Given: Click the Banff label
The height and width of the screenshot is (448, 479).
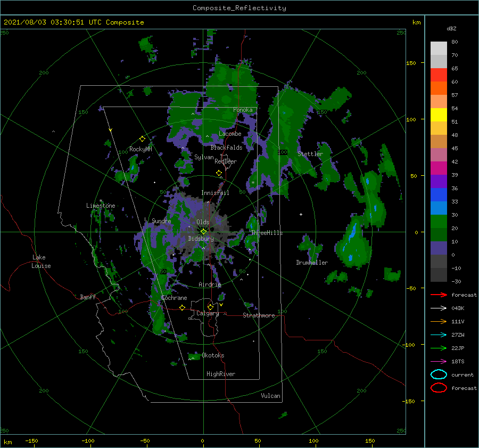Looking at the screenshot, I should [x=88, y=297].
